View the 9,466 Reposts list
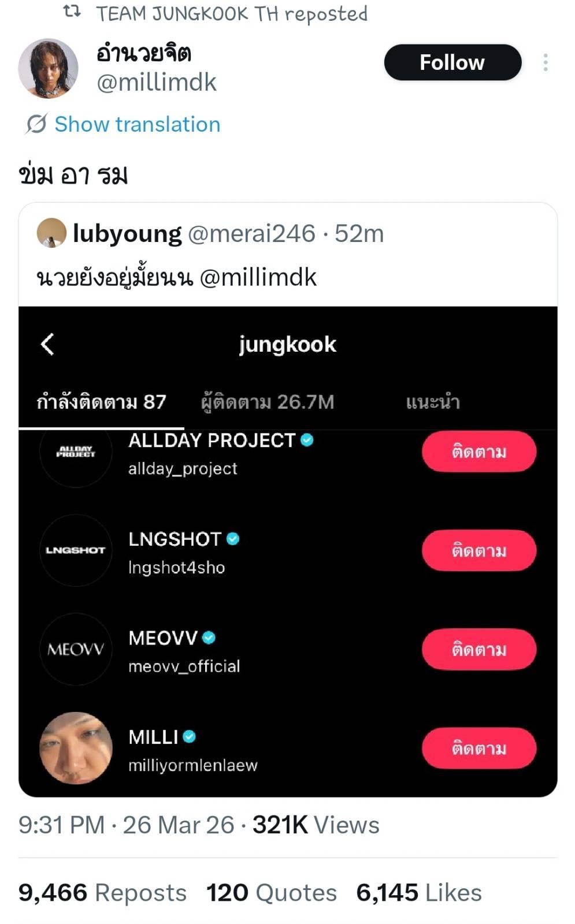575x924 pixels. (102, 893)
